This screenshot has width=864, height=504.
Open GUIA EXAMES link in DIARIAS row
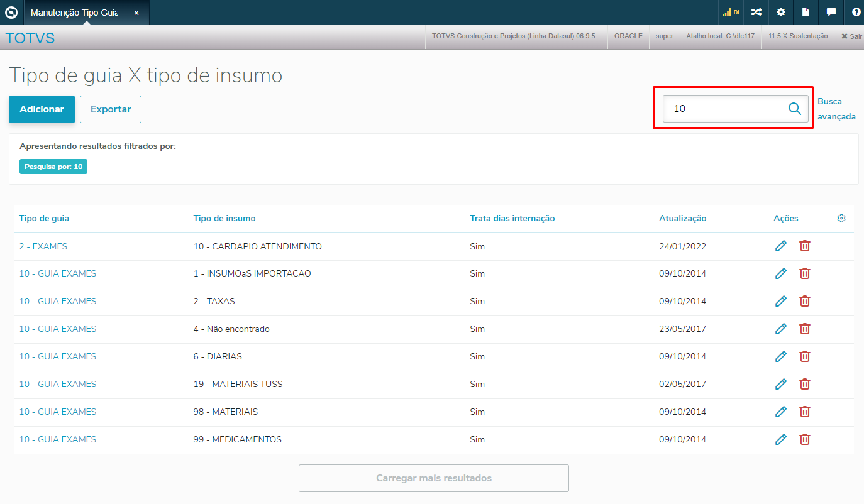(58, 356)
